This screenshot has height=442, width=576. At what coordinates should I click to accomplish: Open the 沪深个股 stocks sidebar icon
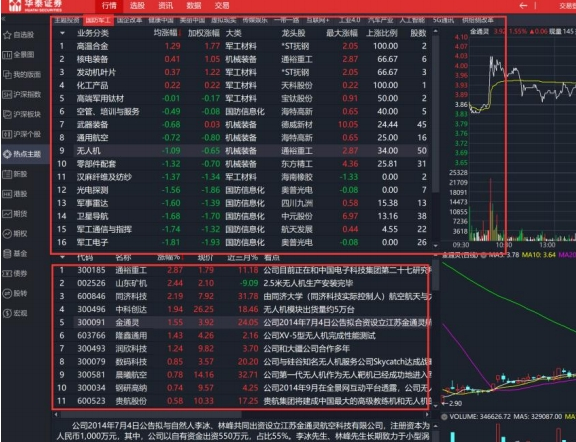pos(7,134)
